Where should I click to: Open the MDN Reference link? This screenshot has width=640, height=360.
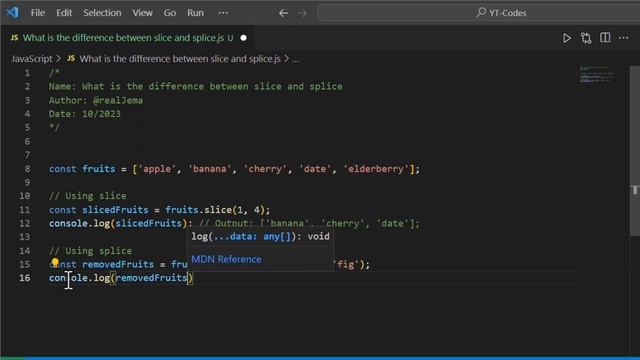coord(227,259)
